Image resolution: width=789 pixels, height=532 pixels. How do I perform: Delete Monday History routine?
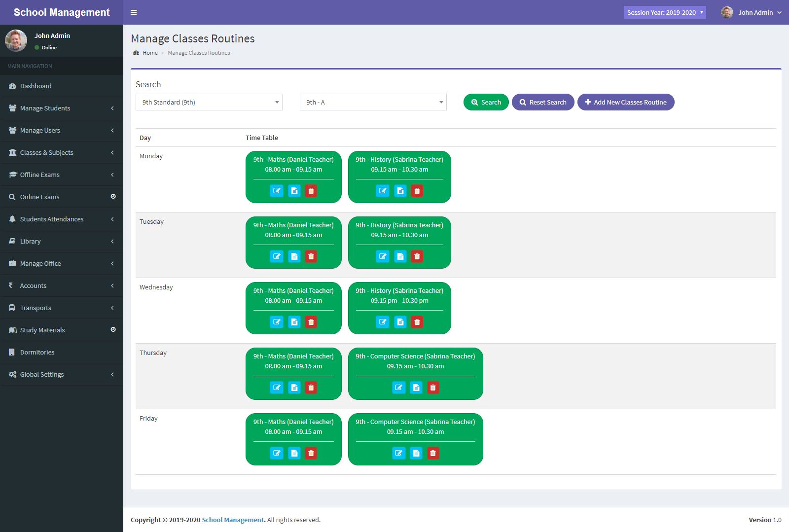point(417,191)
